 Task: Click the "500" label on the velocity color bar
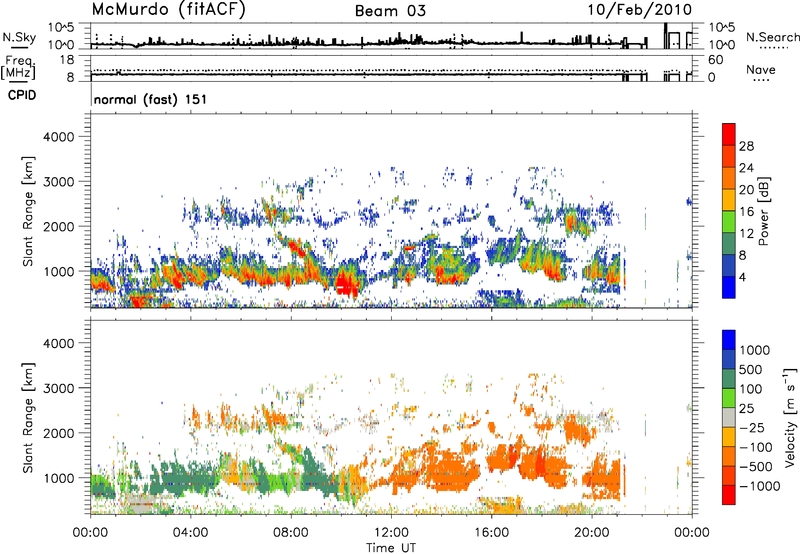pos(751,370)
